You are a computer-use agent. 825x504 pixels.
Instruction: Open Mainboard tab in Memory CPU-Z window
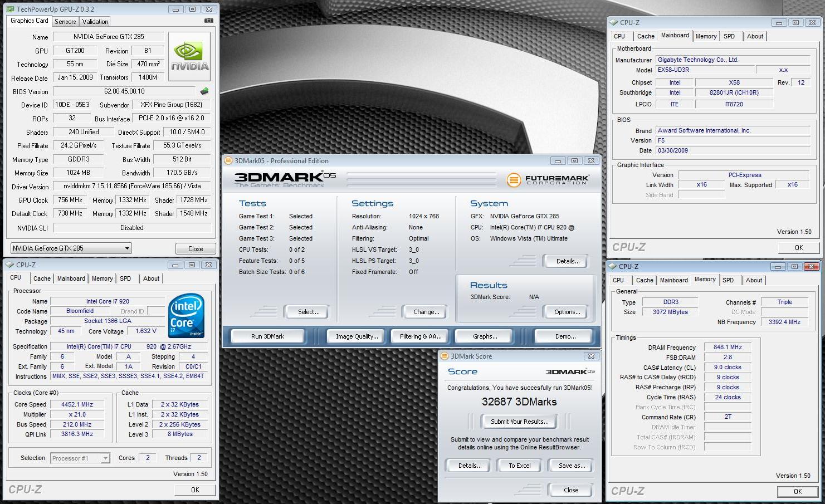point(674,280)
